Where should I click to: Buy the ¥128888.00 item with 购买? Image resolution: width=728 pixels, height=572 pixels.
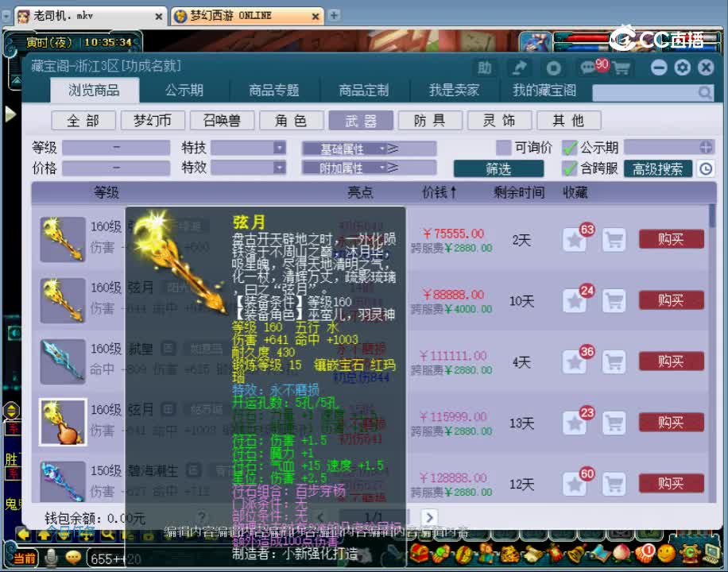pyautogui.click(x=672, y=483)
